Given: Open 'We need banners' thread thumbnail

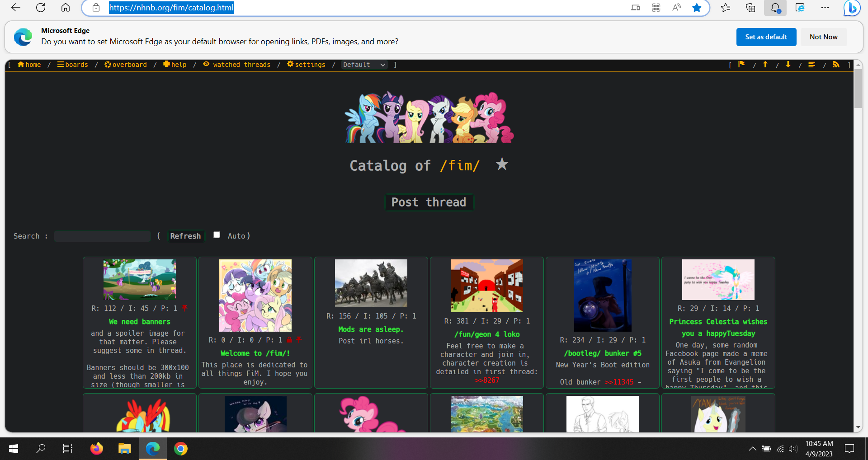Looking at the screenshot, I should click(140, 280).
